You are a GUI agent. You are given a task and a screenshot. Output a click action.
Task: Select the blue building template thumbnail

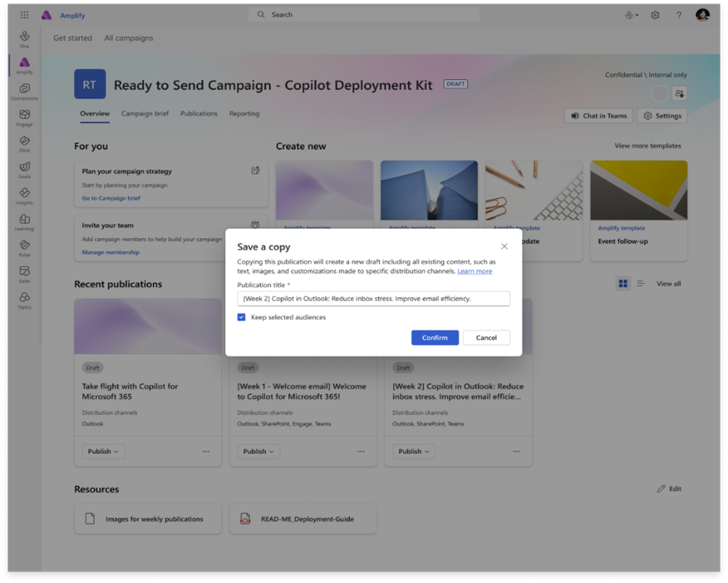[429, 190]
